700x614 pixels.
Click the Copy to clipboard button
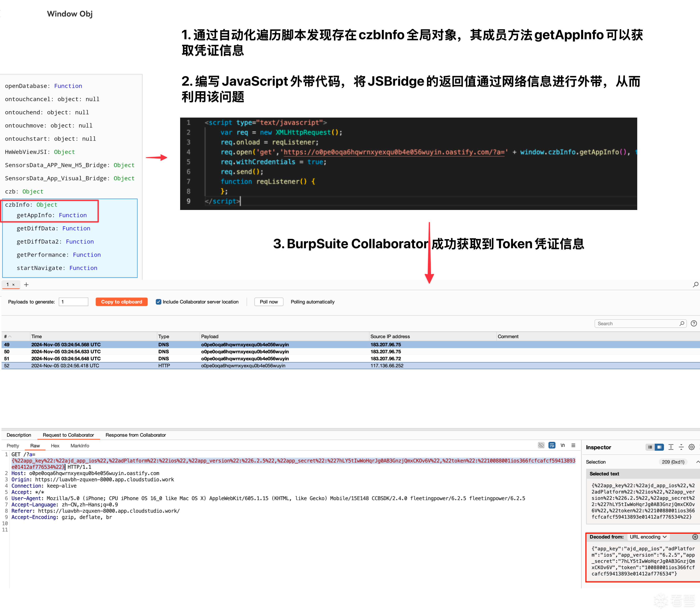point(122,302)
